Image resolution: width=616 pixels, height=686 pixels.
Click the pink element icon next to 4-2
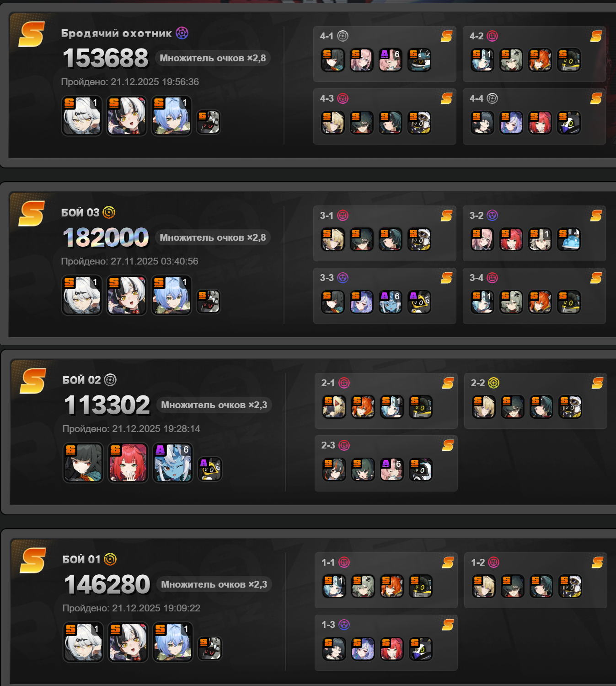click(493, 36)
